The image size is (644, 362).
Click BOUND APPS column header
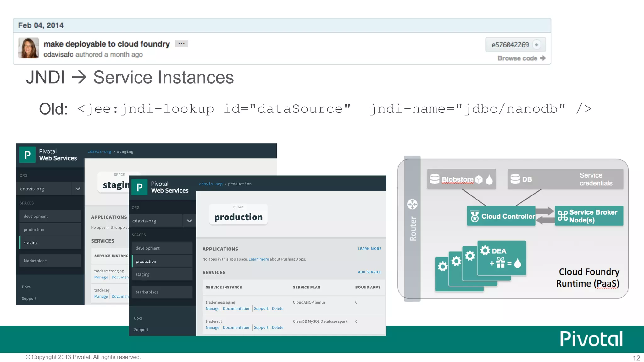click(x=368, y=287)
